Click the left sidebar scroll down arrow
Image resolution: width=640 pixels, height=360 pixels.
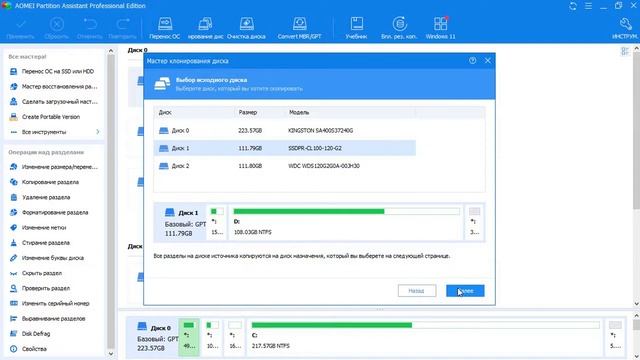(111, 354)
